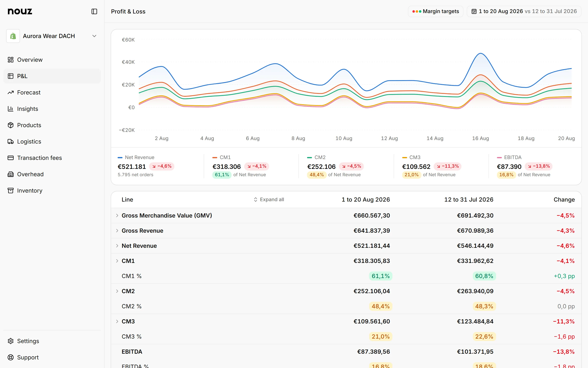Toggle the Net Revenue blue legend swatch
This screenshot has height=368, width=588.
pyautogui.click(x=120, y=157)
